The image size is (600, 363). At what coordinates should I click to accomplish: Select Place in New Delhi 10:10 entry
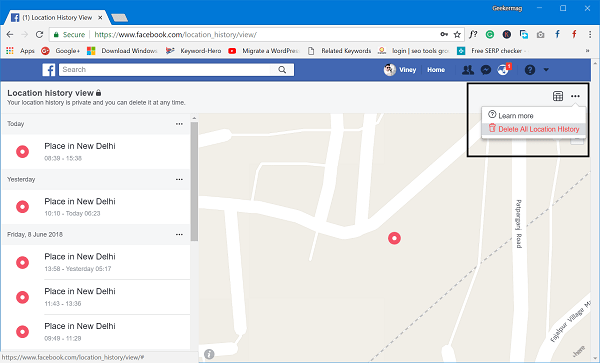[96, 207]
